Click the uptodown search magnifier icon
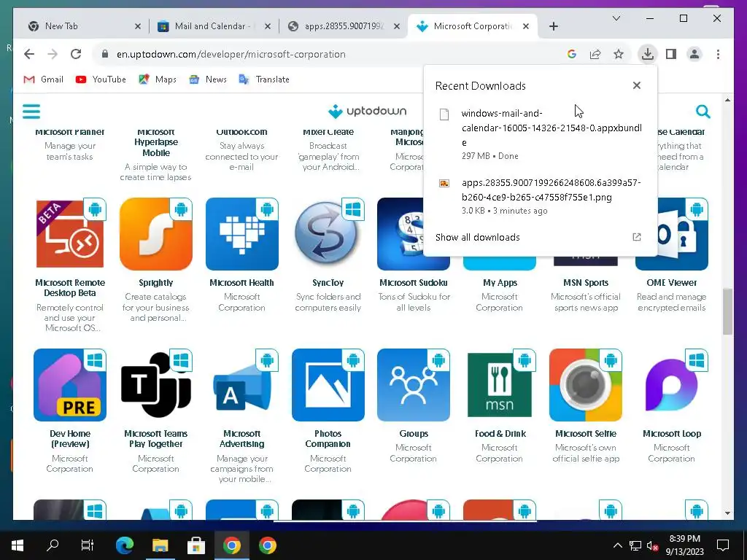The width and height of the screenshot is (747, 560). point(703,112)
